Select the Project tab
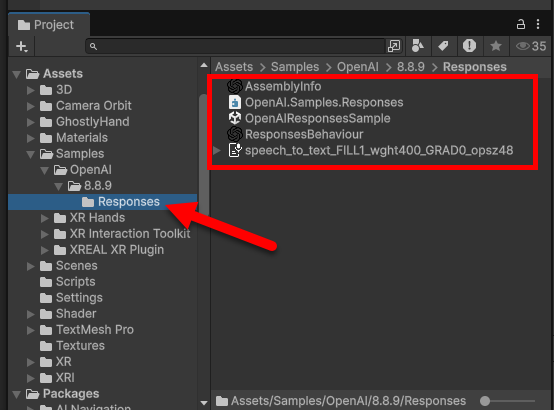The width and height of the screenshot is (554, 410). coord(49,25)
